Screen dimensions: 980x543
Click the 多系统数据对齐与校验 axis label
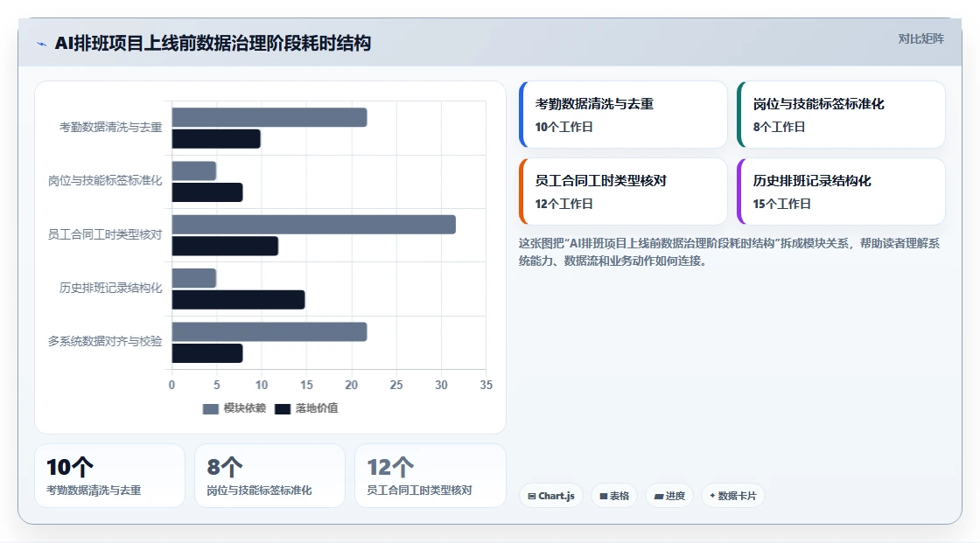[x=105, y=342]
